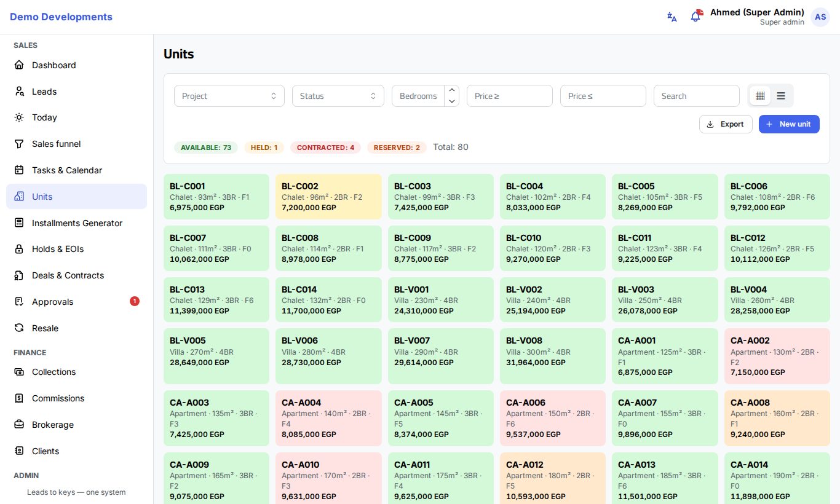
Task: Click the AS user avatar
Action: [820, 17]
